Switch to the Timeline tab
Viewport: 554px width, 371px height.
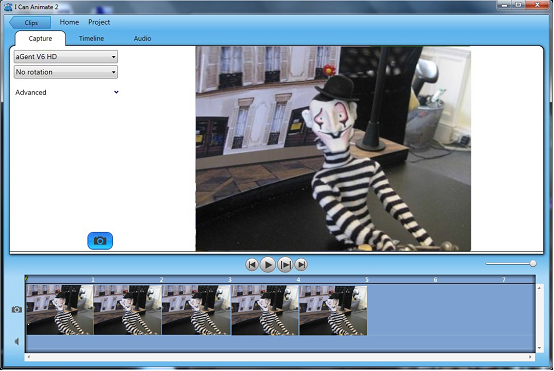[x=91, y=38]
